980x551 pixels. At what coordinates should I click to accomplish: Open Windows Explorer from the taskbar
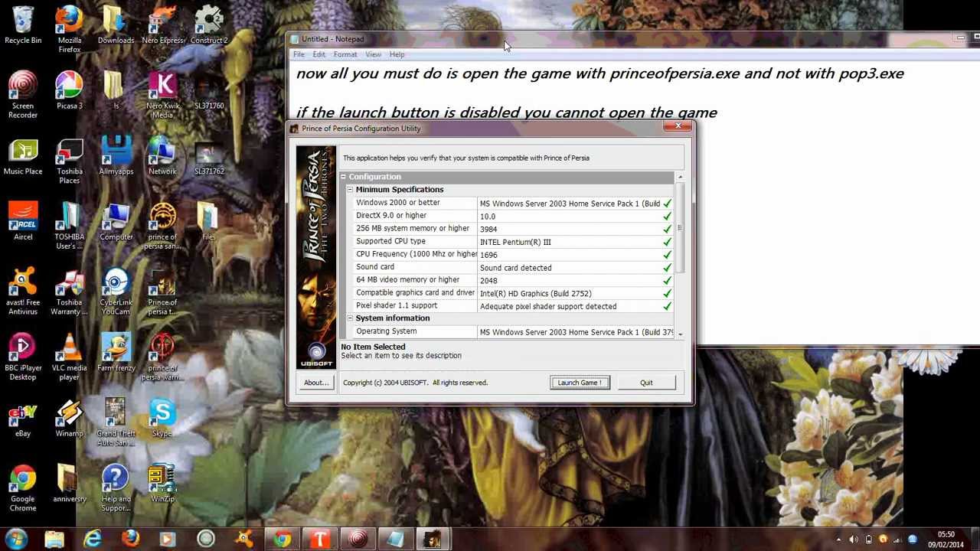click(54, 540)
